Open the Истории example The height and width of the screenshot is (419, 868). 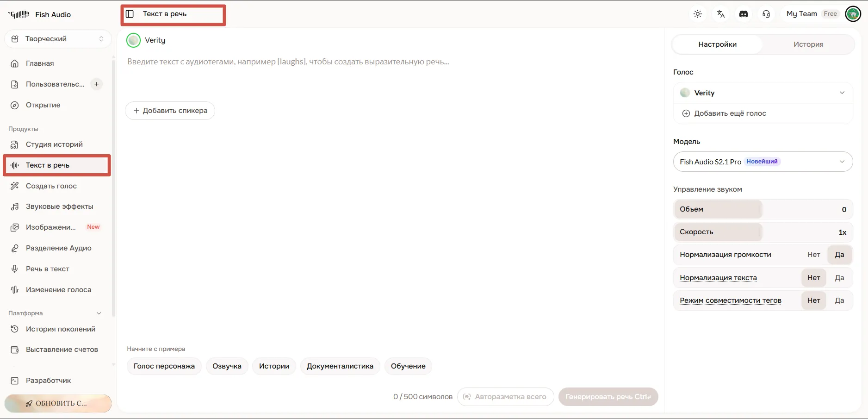(274, 366)
